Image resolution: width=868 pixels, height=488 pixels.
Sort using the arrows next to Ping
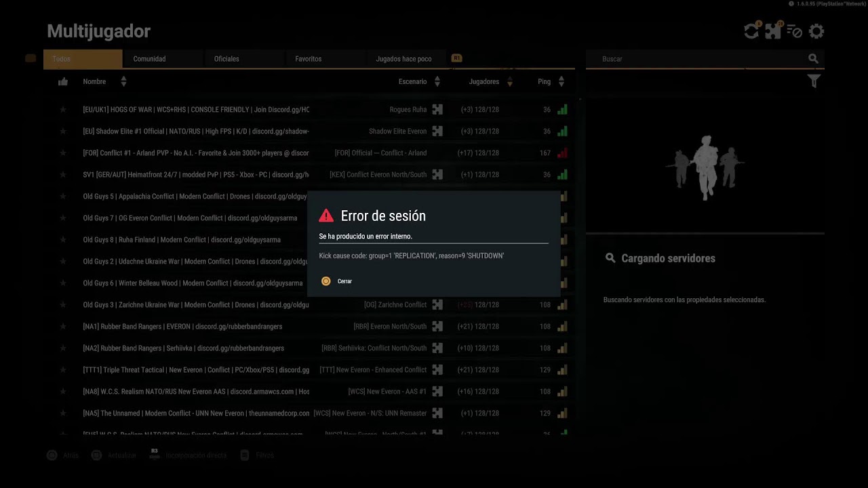tap(561, 81)
